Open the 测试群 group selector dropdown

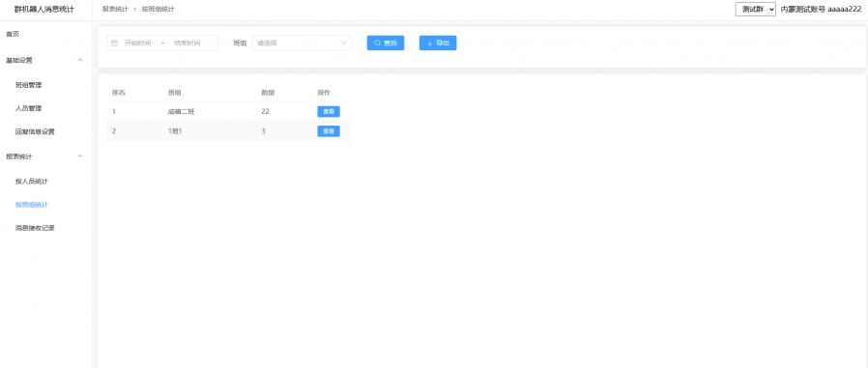[x=755, y=10]
